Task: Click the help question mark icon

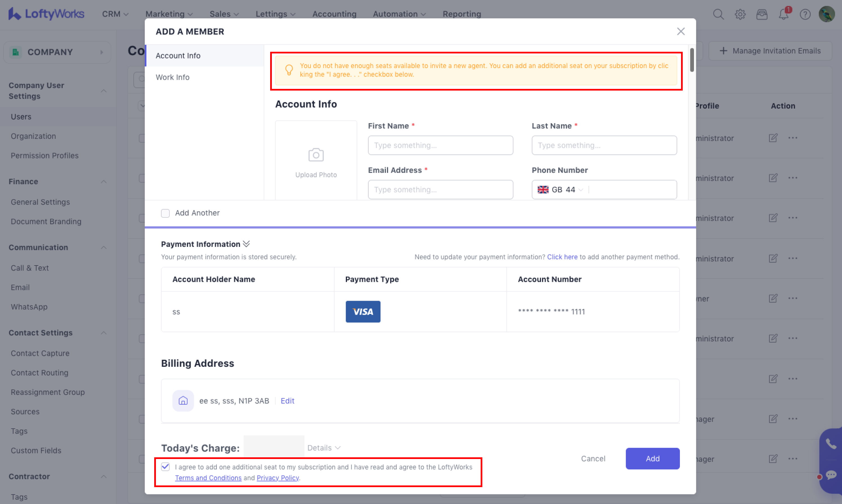Action: (805, 14)
